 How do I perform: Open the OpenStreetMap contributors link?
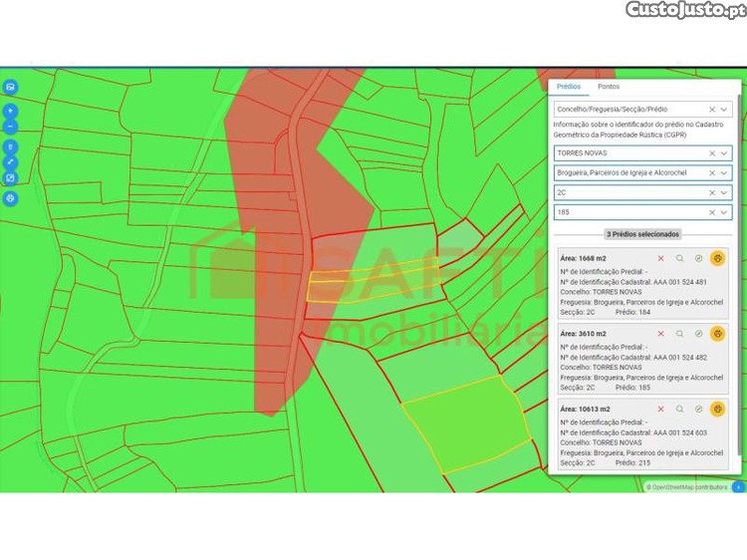pos(689,487)
